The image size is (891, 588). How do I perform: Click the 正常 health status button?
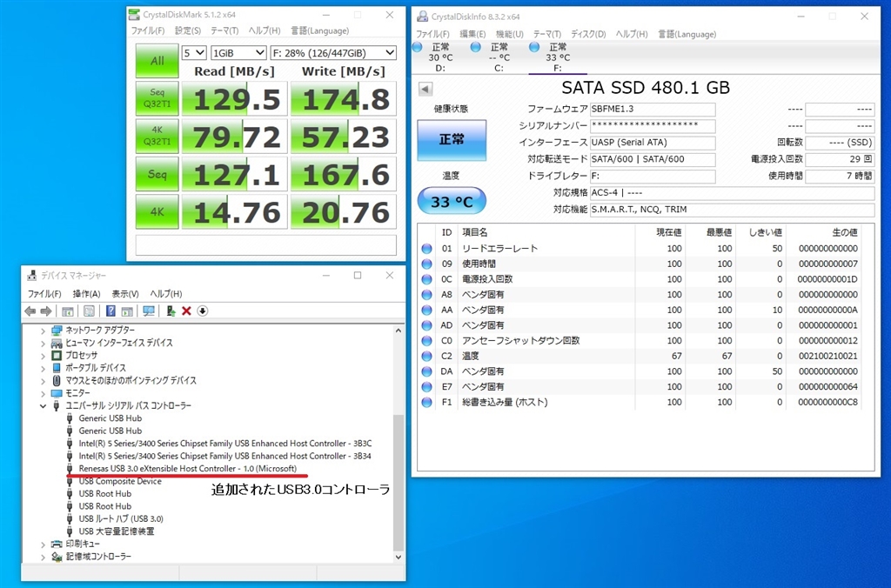point(452,140)
